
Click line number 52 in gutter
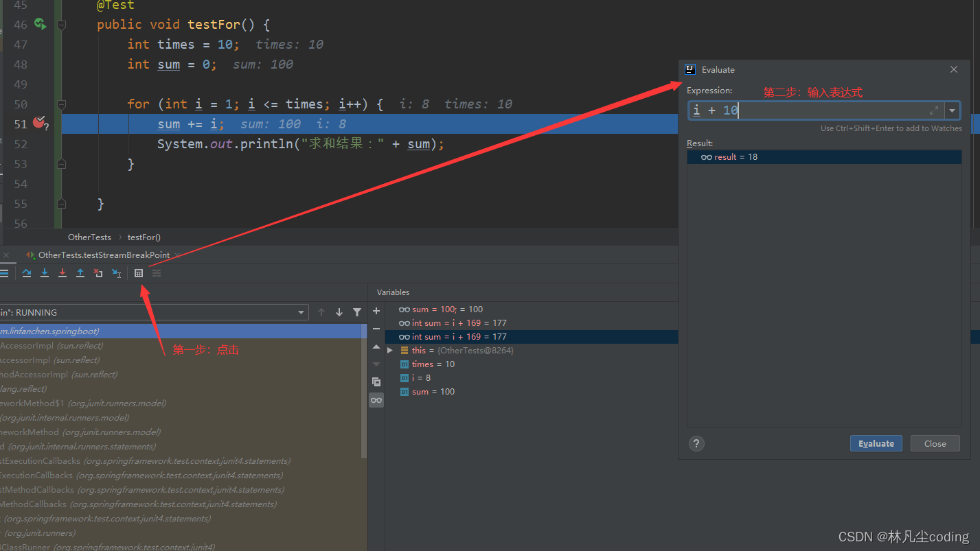[21, 144]
